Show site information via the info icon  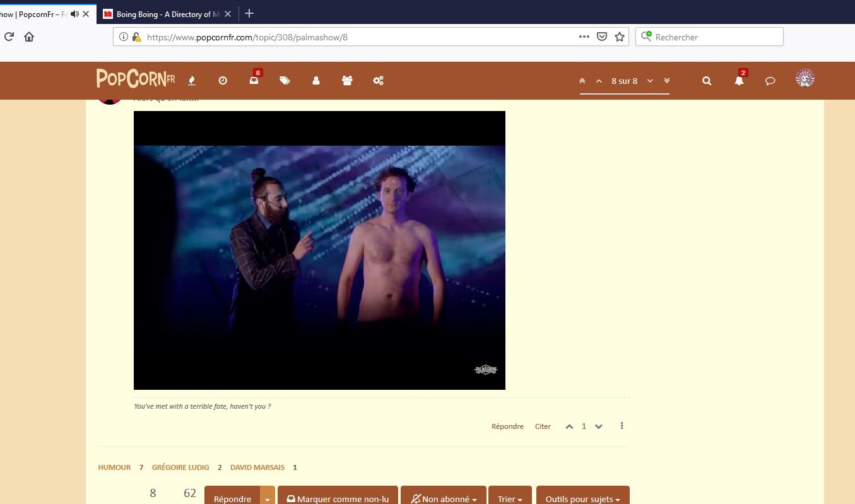coord(124,37)
